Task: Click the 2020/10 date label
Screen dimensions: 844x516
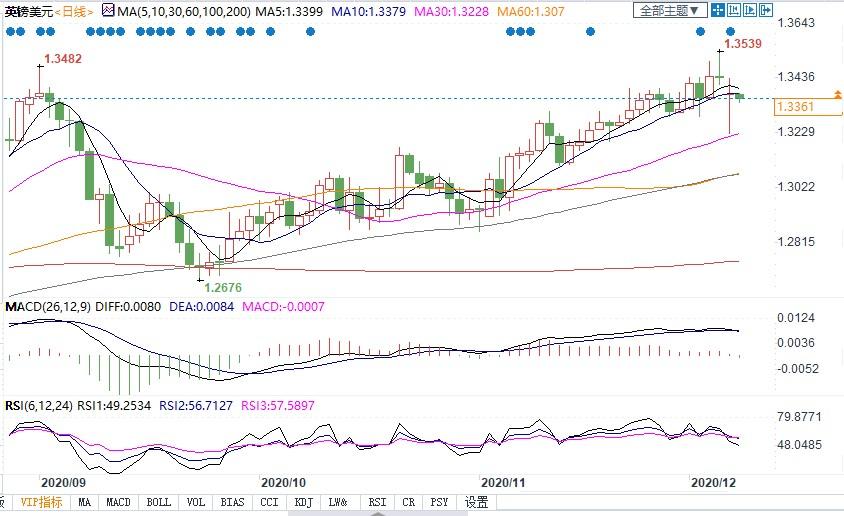Action: (x=283, y=483)
